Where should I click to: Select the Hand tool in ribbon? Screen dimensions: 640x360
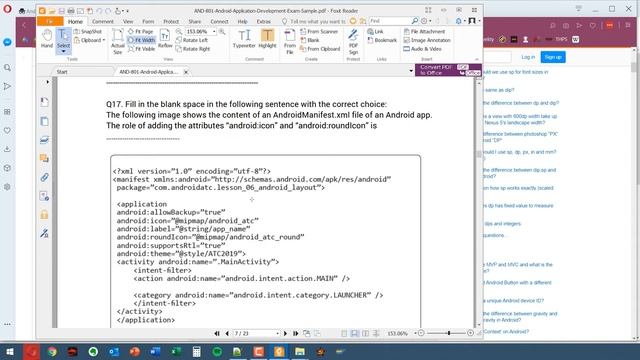(x=47, y=39)
